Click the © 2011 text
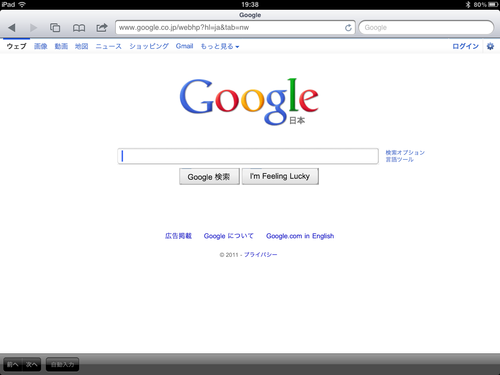The width and height of the screenshot is (500, 375). pyautogui.click(x=229, y=255)
